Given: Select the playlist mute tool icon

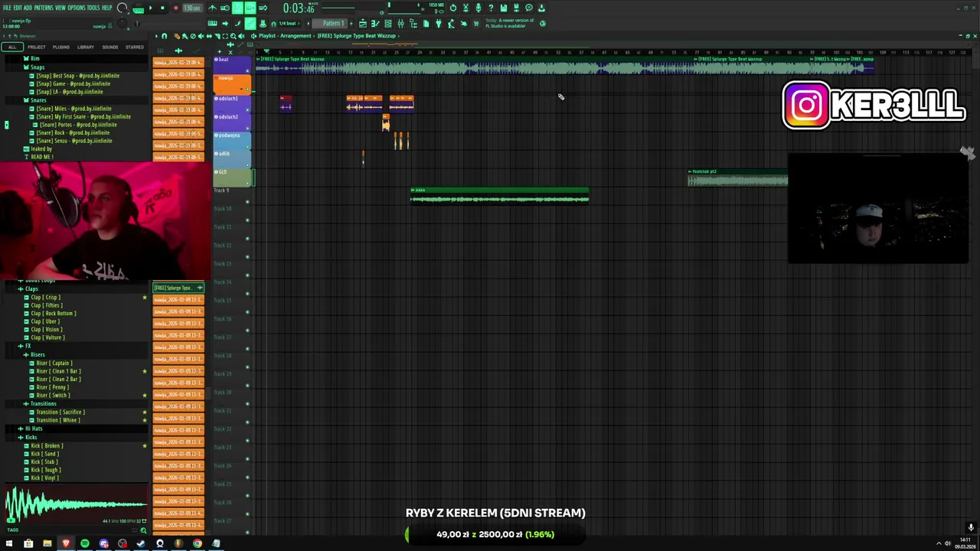Looking at the screenshot, I should click(202, 36).
